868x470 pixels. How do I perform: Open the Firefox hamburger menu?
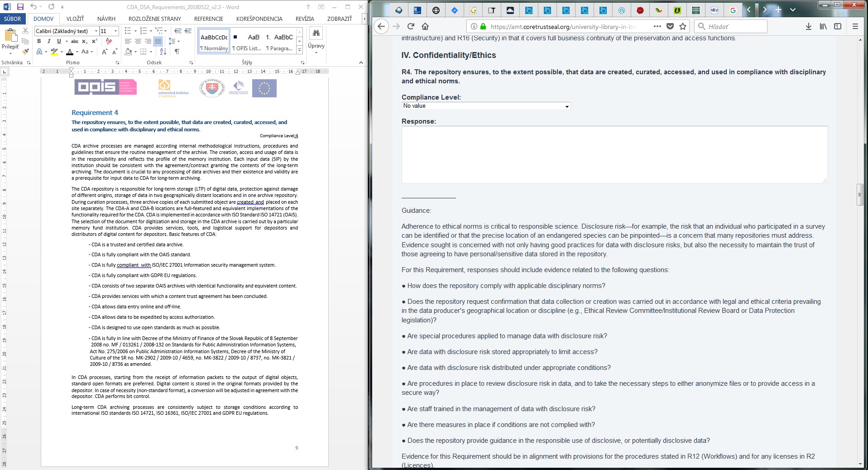click(x=855, y=26)
